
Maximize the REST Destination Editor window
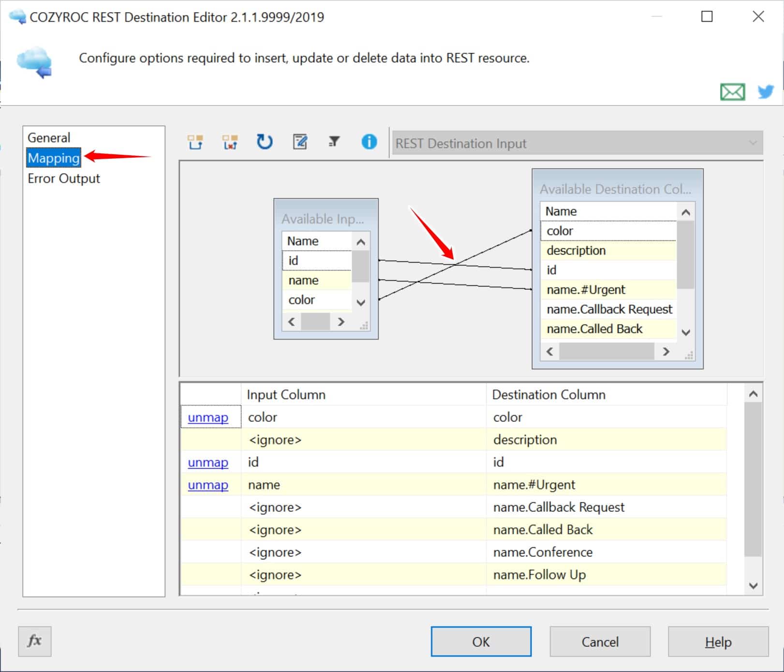[707, 16]
